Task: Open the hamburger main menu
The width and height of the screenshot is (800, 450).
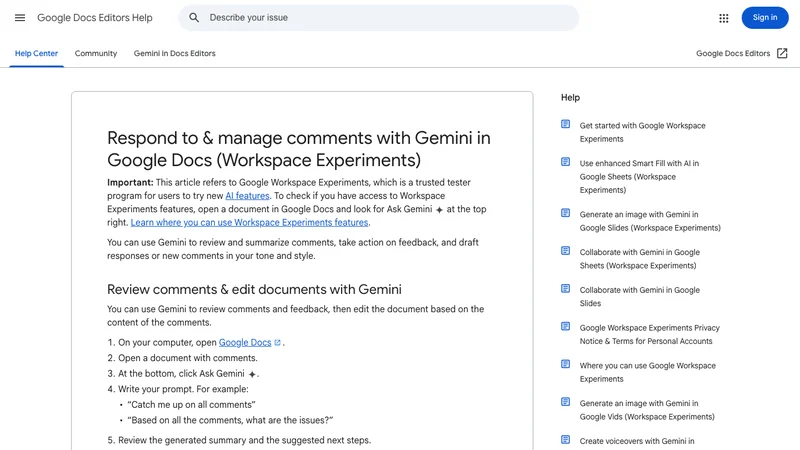Action: 20,18
